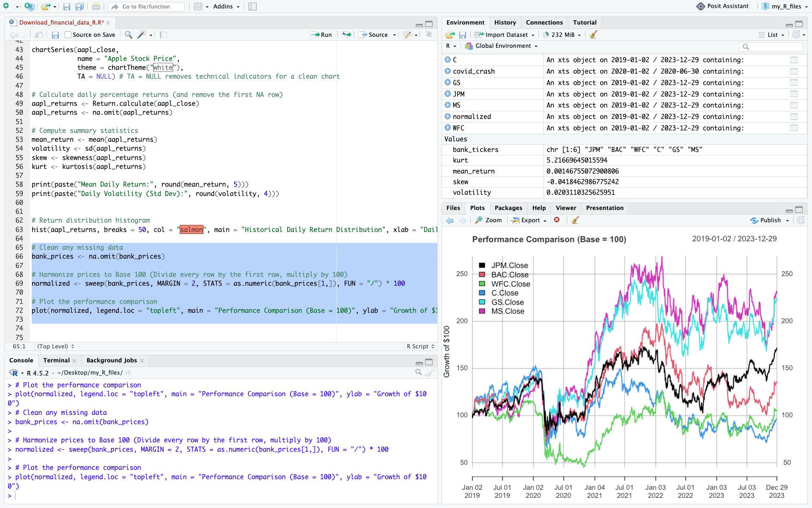Image resolution: width=812 pixels, height=508 pixels.
Task: Click Re-run previous code region icon
Action: (x=347, y=35)
